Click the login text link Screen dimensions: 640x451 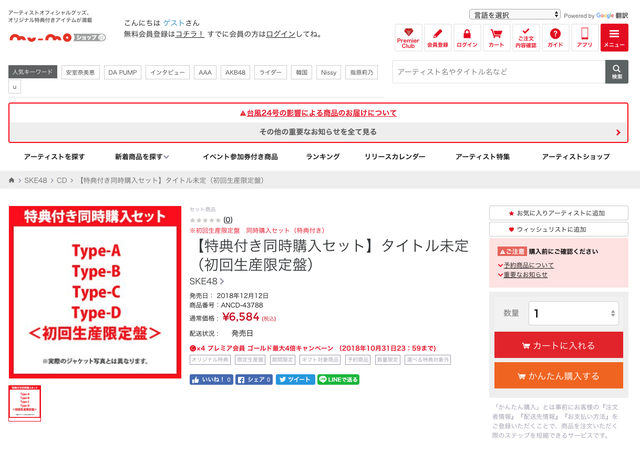(x=280, y=34)
